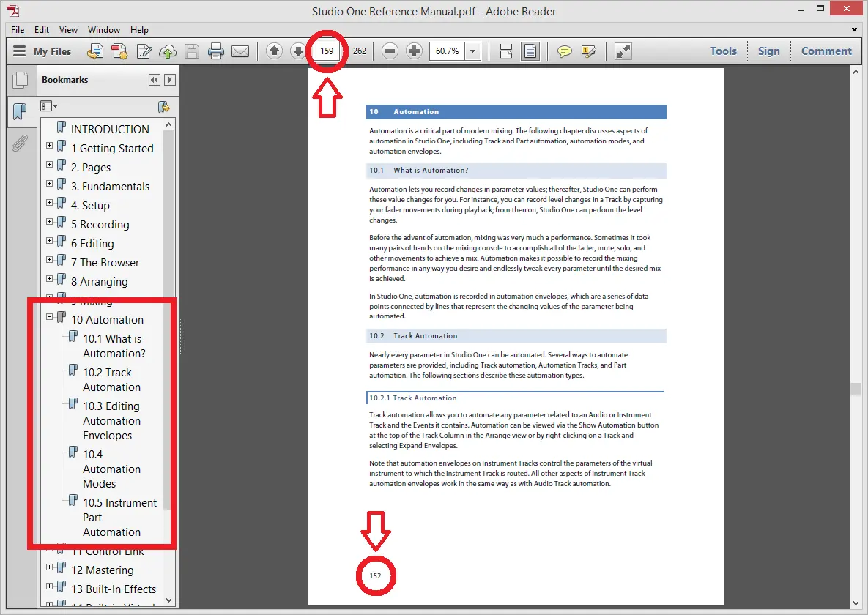Open the bookmarks options menu

(49, 106)
